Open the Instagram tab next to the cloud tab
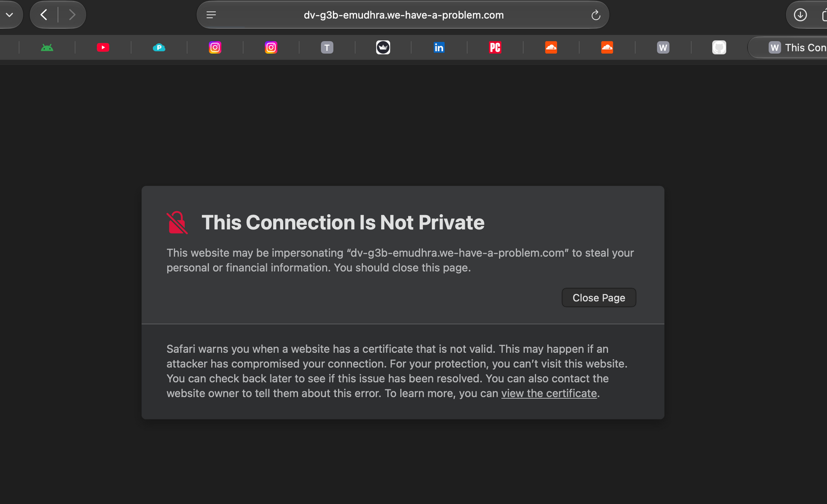 pyautogui.click(x=215, y=47)
